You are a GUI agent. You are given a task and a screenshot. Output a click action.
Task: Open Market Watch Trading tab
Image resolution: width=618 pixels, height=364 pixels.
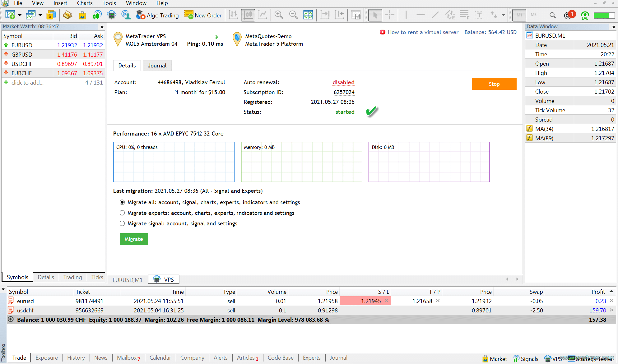[x=72, y=277]
